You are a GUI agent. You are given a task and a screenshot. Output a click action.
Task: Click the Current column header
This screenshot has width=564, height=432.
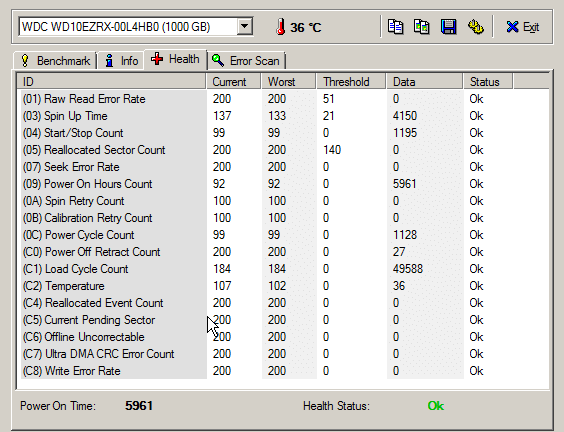[x=233, y=82]
